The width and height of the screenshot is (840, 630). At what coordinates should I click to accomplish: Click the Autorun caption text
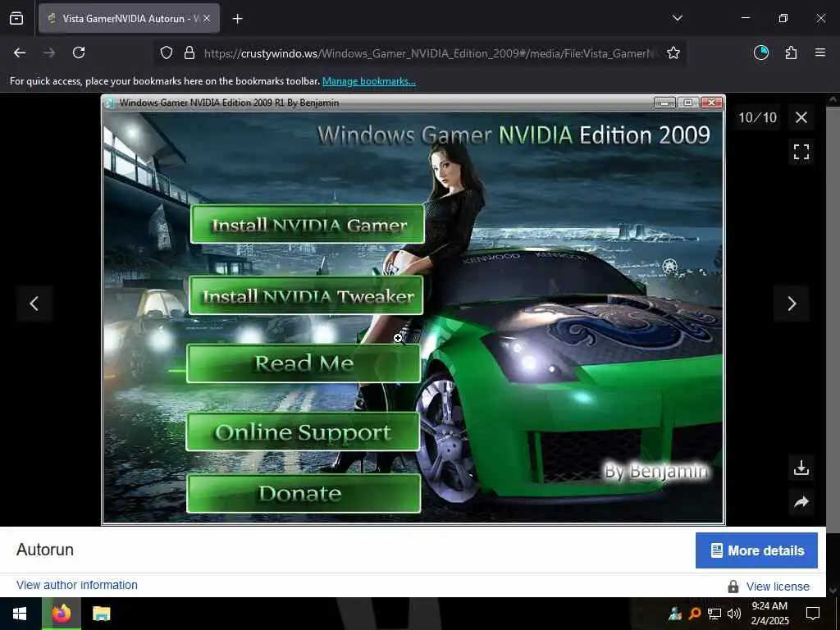[45, 550]
